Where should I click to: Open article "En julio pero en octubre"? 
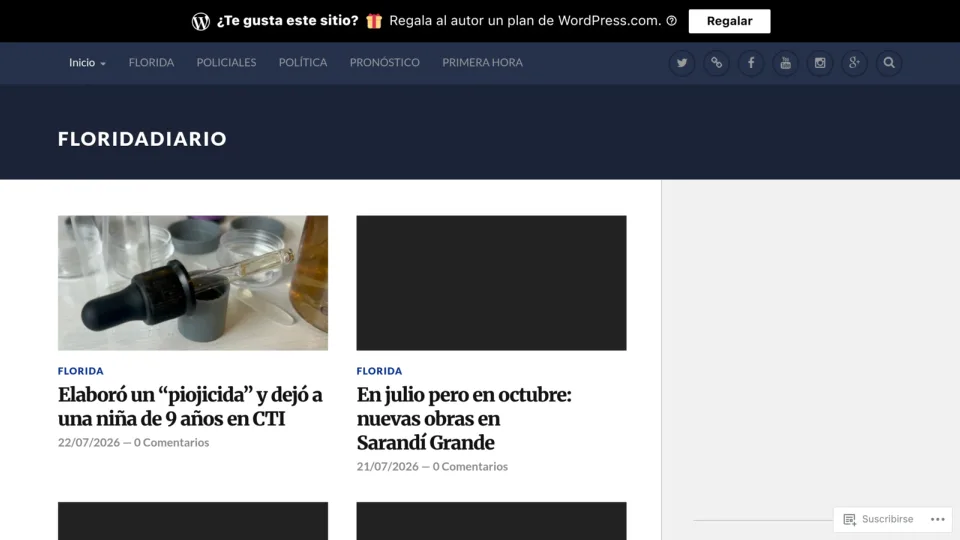(464, 419)
